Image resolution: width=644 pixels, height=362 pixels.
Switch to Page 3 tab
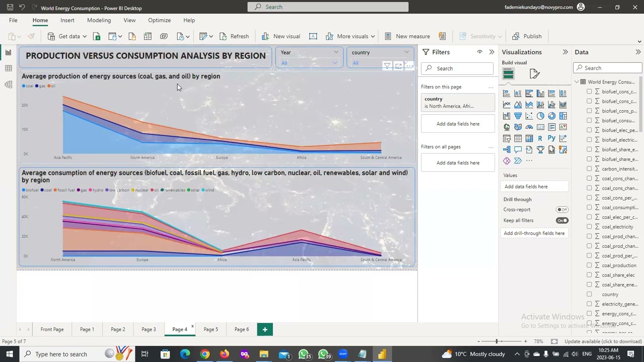click(148, 329)
